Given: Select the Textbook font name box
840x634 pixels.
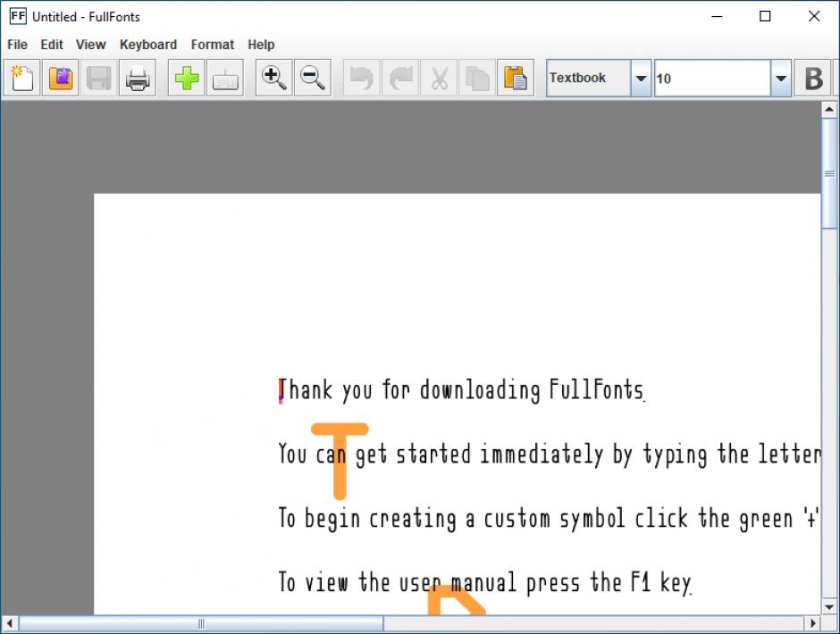Looking at the screenshot, I should tap(588, 79).
